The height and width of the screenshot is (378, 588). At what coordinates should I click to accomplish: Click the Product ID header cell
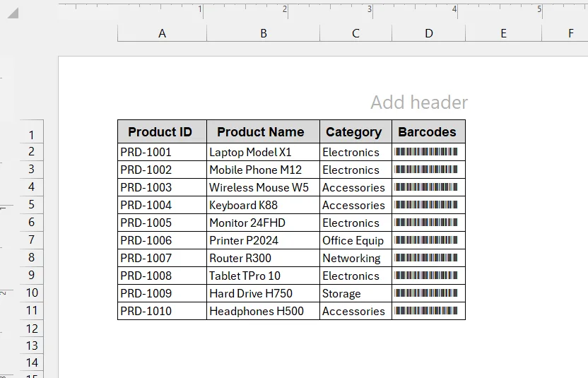162,131
